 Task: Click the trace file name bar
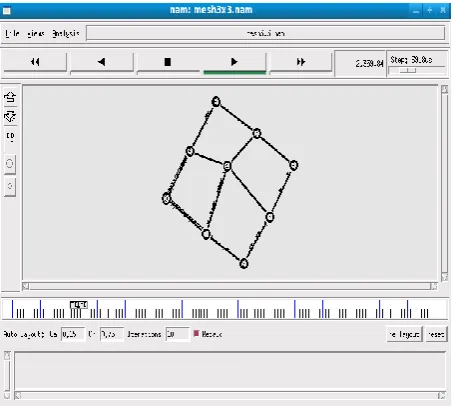tap(265, 33)
